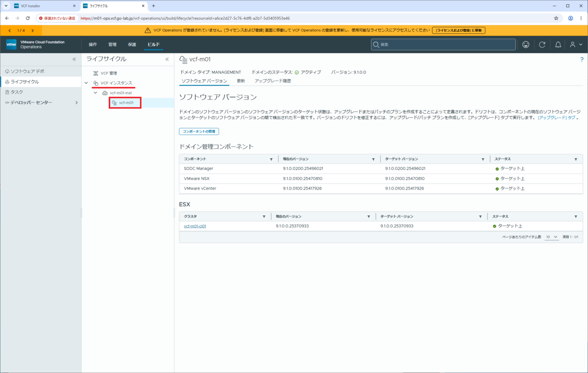Open the vcf-m01-cl01 cluster link
Image resolution: width=588 pixels, height=373 pixels.
pyautogui.click(x=195, y=226)
